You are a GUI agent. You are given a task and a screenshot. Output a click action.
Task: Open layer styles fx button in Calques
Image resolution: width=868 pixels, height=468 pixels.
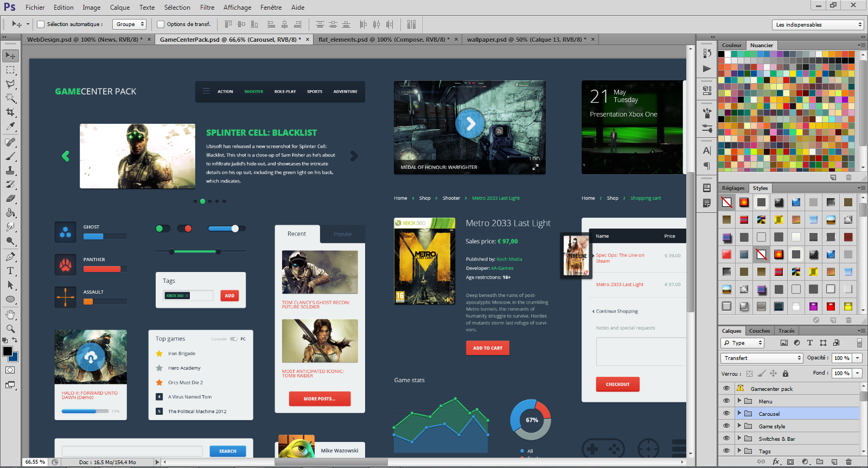click(x=776, y=461)
